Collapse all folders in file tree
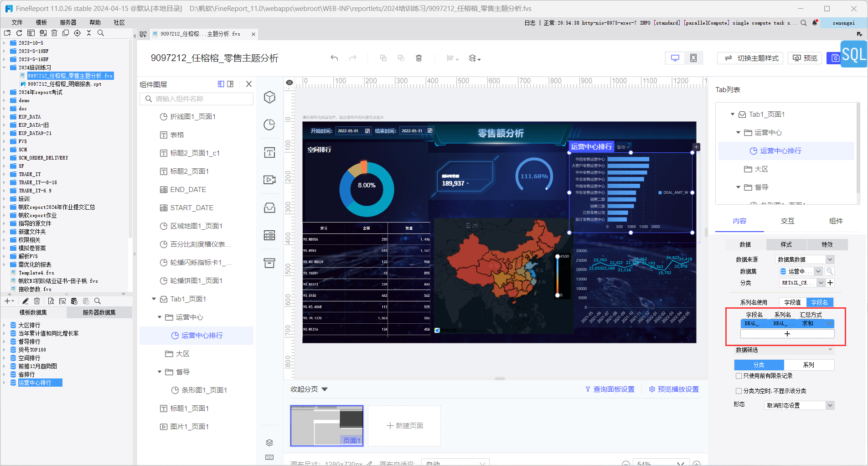The width and height of the screenshot is (868, 466). tap(89, 33)
